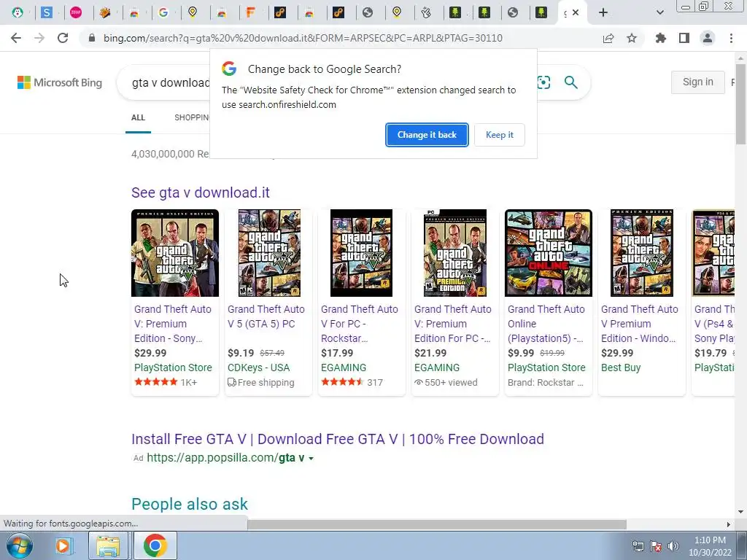The image size is (747, 560).
Task: Click the Free shipping label
Action: [x=261, y=382]
